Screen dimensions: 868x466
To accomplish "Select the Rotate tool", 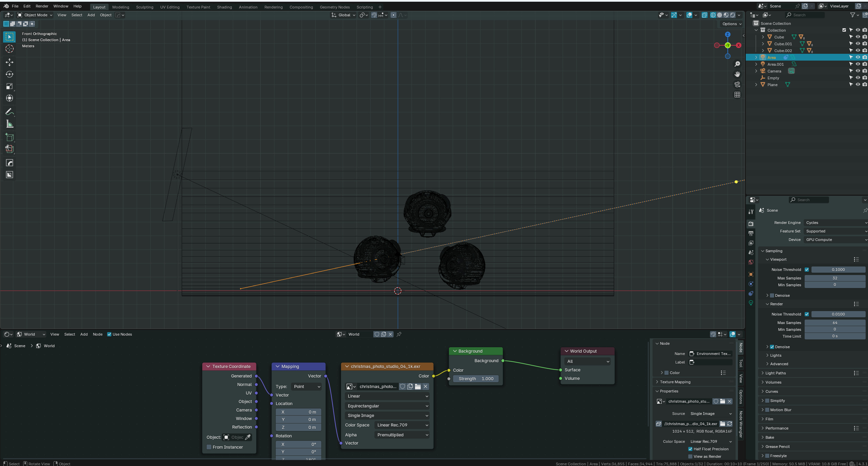I will (x=10, y=74).
